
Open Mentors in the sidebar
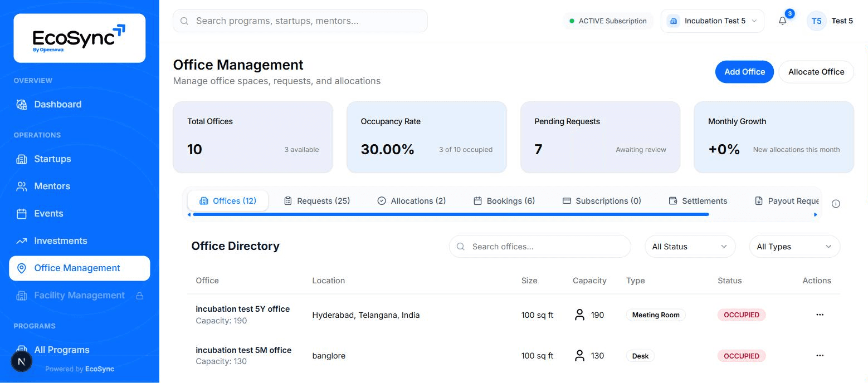click(x=79, y=186)
